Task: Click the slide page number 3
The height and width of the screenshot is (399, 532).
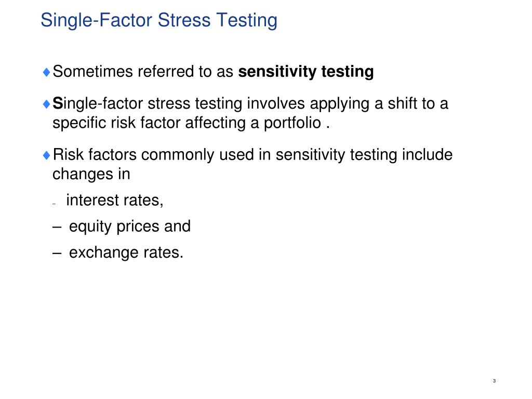Action: [x=495, y=381]
